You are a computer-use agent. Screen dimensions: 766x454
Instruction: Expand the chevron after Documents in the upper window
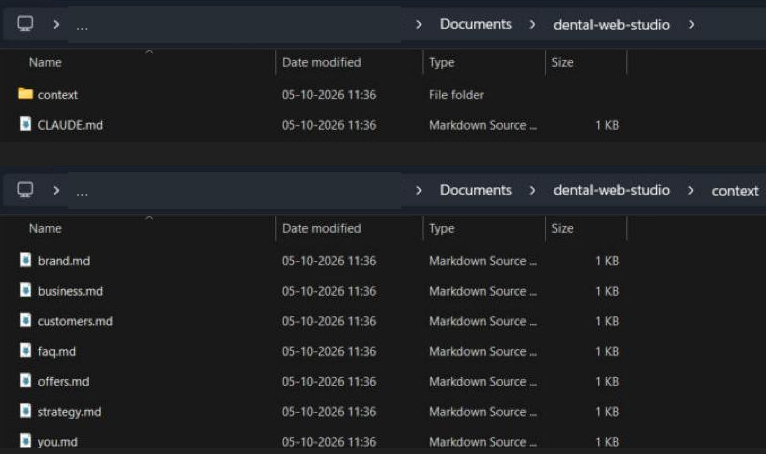(x=532, y=24)
